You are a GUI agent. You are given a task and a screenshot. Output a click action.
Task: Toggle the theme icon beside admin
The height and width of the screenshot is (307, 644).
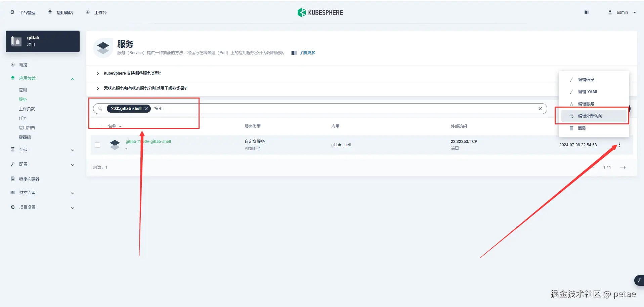coord(587,12)
